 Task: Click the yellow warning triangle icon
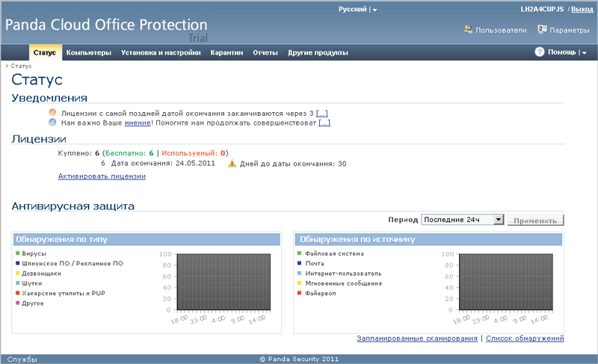232,164
